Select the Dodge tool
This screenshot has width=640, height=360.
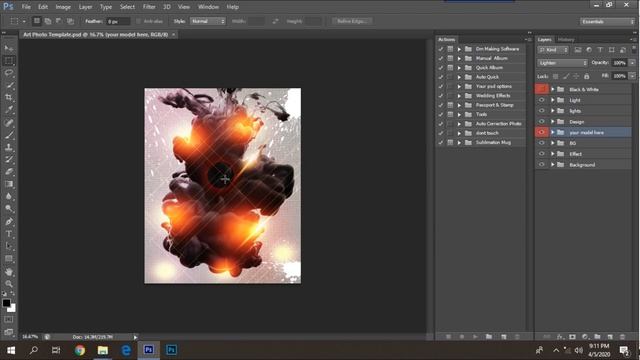(9, 209)
